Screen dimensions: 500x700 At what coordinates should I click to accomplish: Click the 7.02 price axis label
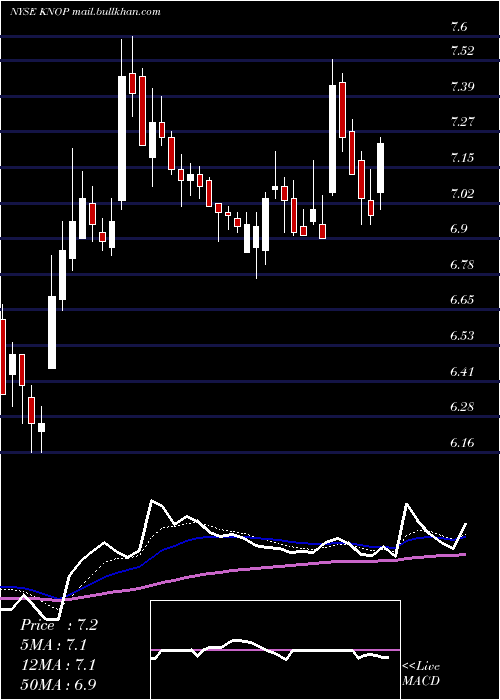coord(462,193)
